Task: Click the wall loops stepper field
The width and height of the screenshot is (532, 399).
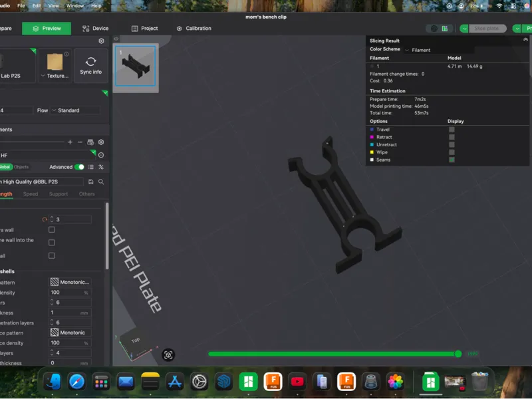Action: [70, 219]
